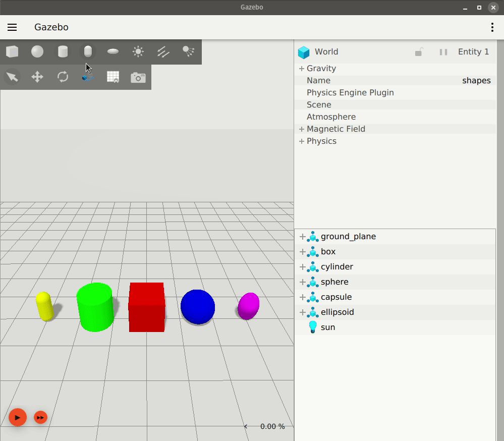
Task: Insert an Ellipsoid shape
Action: click(x=113, y=51)
